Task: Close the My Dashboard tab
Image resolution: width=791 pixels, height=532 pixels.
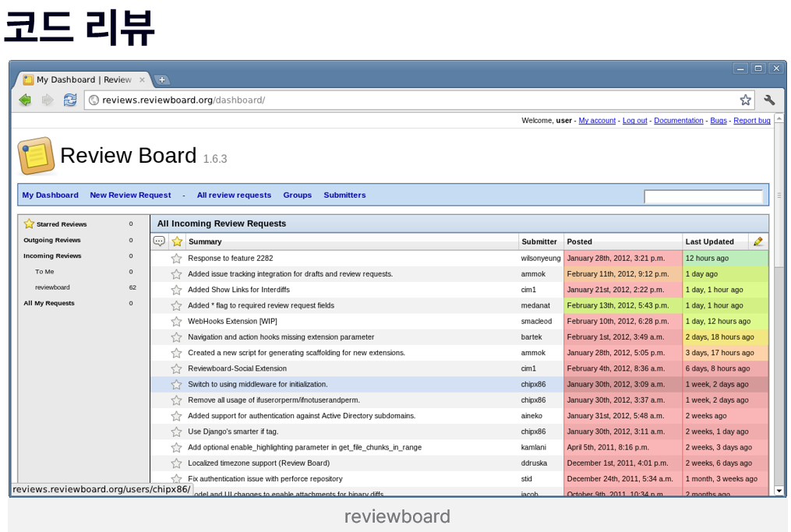Action: click(143, 79)
